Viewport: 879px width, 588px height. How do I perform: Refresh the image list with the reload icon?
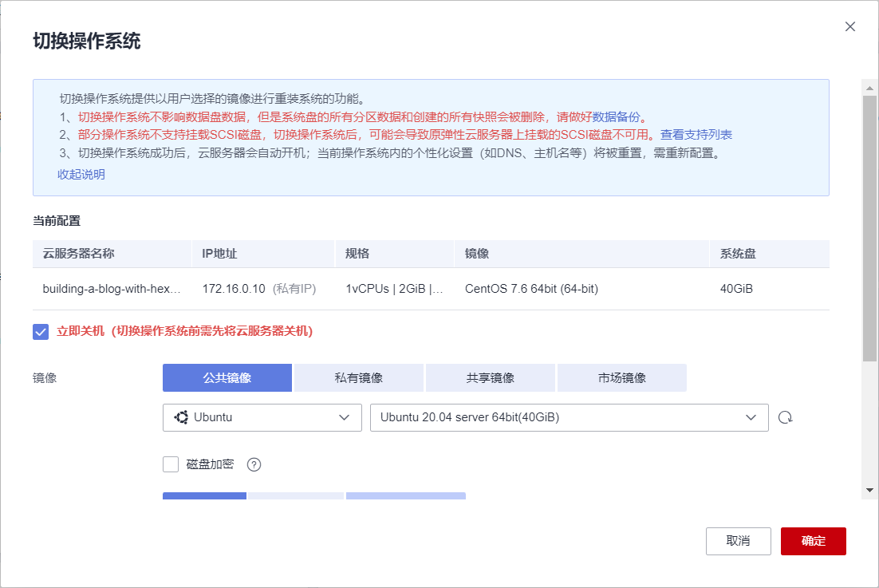[785, 417]
